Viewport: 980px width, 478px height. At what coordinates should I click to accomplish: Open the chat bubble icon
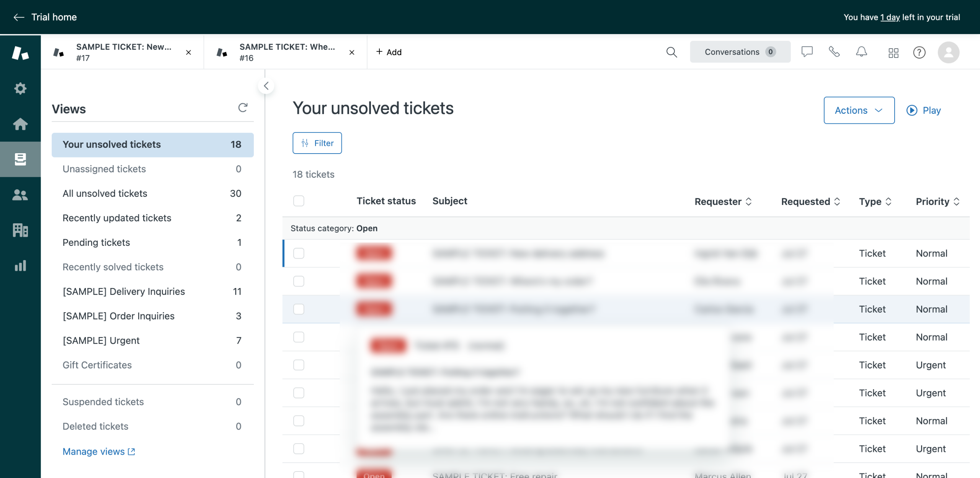point(807,52)
